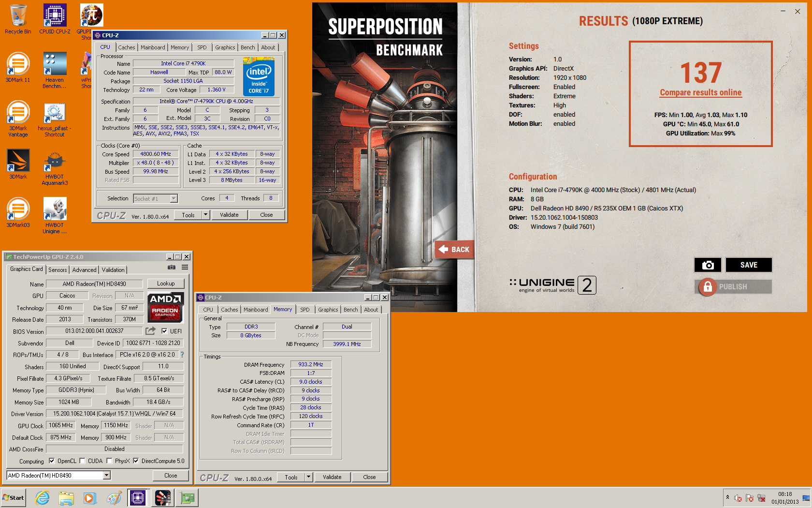Screen dimensions: 812x508
Task: Click the GPU Clock 1065 MHz field
Action: point(61,425)
